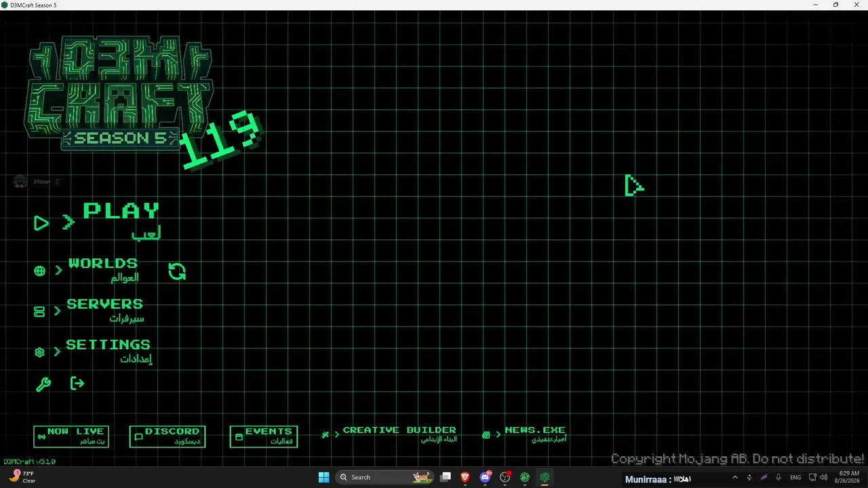Switch to the D3MCraft taskbar app icon
This screenshot has width=868, height=488.
point(545,477)
